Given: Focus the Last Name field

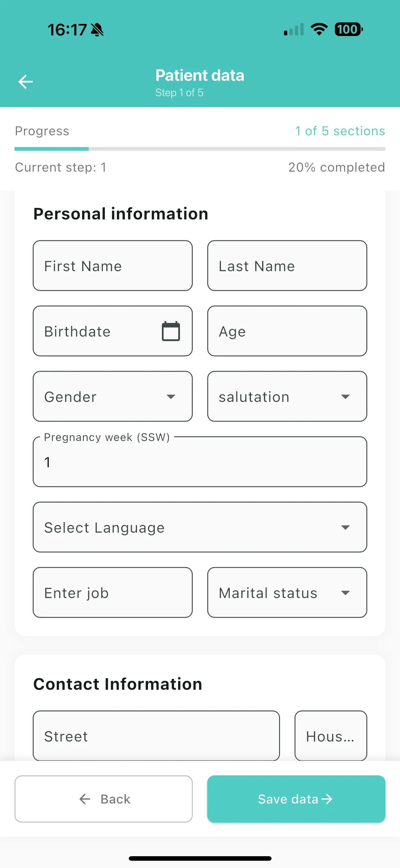Looking at the screenshot, I should (287, 265).
